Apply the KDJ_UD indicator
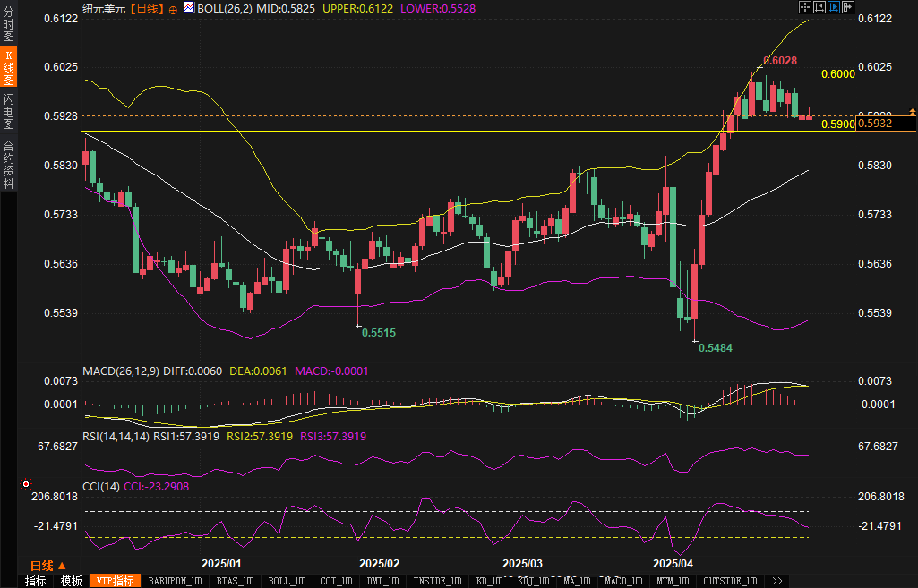Screen dimensions: 918x588 pos(533,581)
